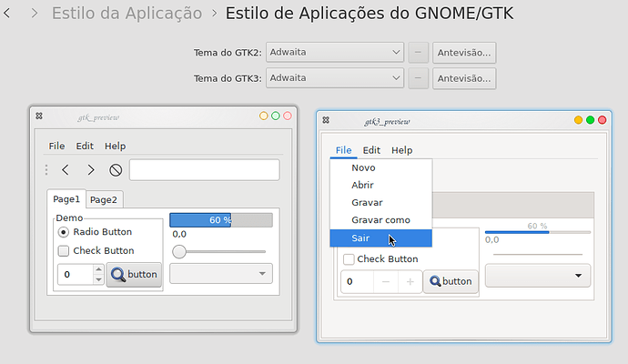
Task: Open the empty combo box in gtk3_preview
Action: point(538,276)
